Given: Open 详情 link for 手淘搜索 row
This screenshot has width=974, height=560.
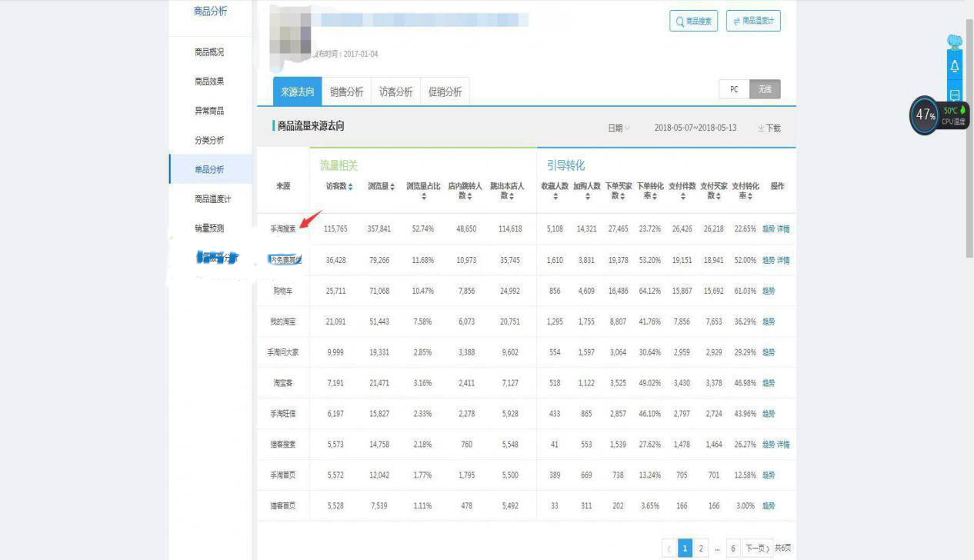Looking at the screenshot, I should [783, 229].
